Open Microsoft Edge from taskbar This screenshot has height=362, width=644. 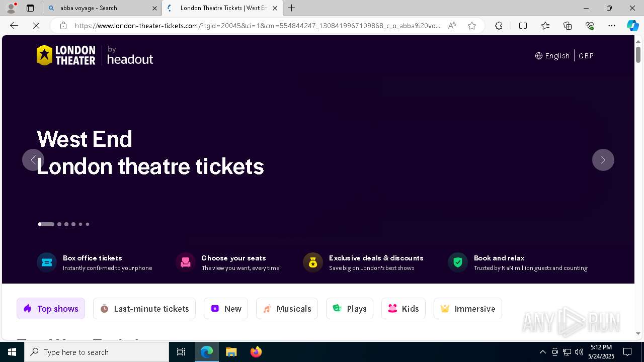(x=207, y=352)
